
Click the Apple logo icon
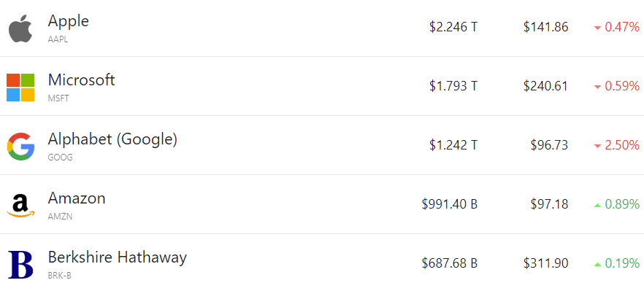(x=20, y=28)
